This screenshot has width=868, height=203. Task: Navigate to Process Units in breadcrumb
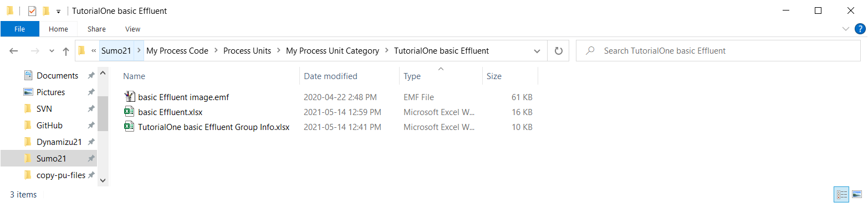tap(247, 51)
